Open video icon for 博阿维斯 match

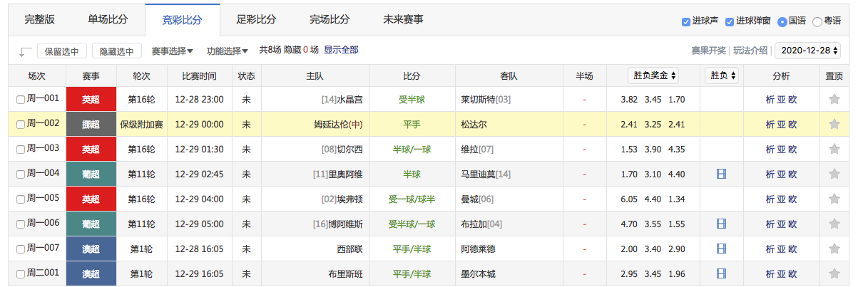click(721, 224)
